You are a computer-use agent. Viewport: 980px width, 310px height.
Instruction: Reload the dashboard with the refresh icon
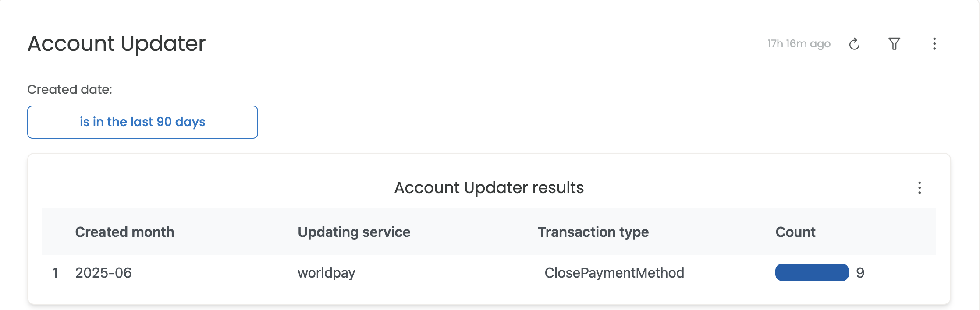854,44
